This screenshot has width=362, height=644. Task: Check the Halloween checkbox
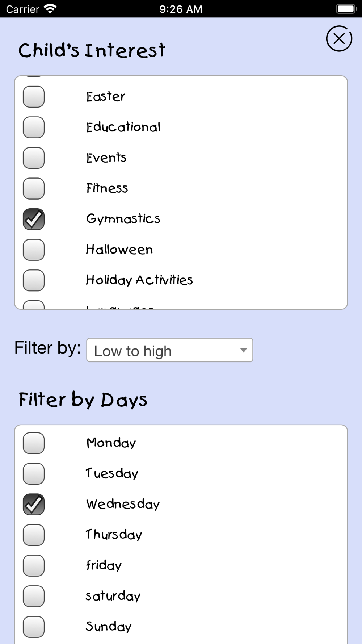34,250
